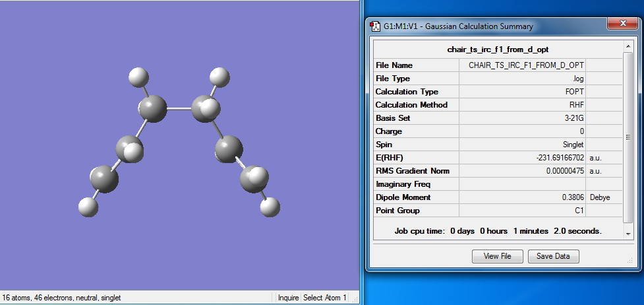644x305 pixels.
Task: Select the Point Group label
Action: (x=397, y=211)
